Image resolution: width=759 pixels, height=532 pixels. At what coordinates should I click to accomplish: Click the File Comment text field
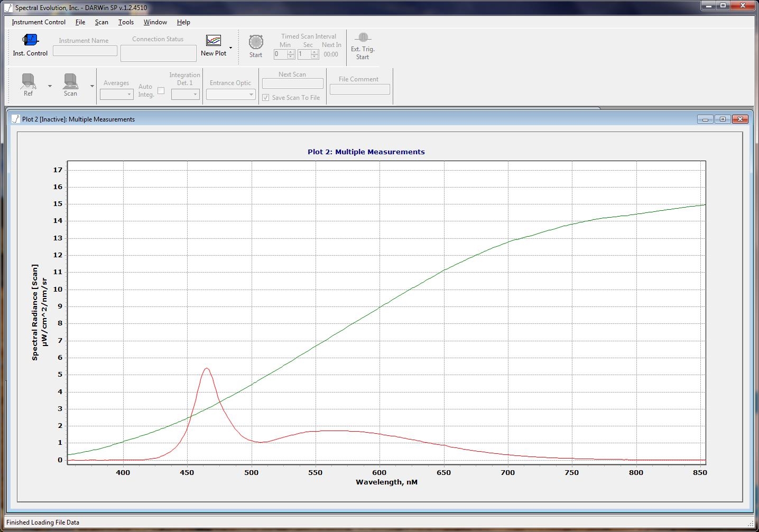pos(359,90)
